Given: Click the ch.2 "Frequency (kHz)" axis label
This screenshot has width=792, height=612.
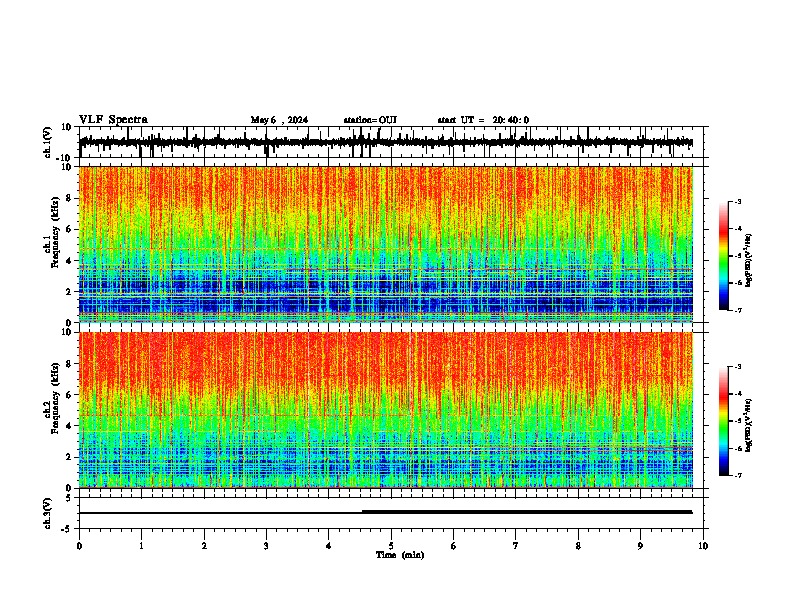Looking at the screenshot, I should pyautogui.click(x=55, y=398).
